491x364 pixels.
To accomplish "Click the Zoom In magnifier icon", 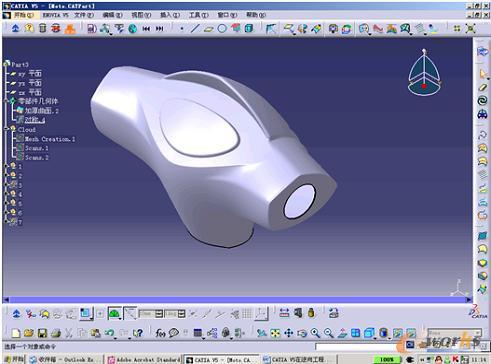I will [315, 333].
